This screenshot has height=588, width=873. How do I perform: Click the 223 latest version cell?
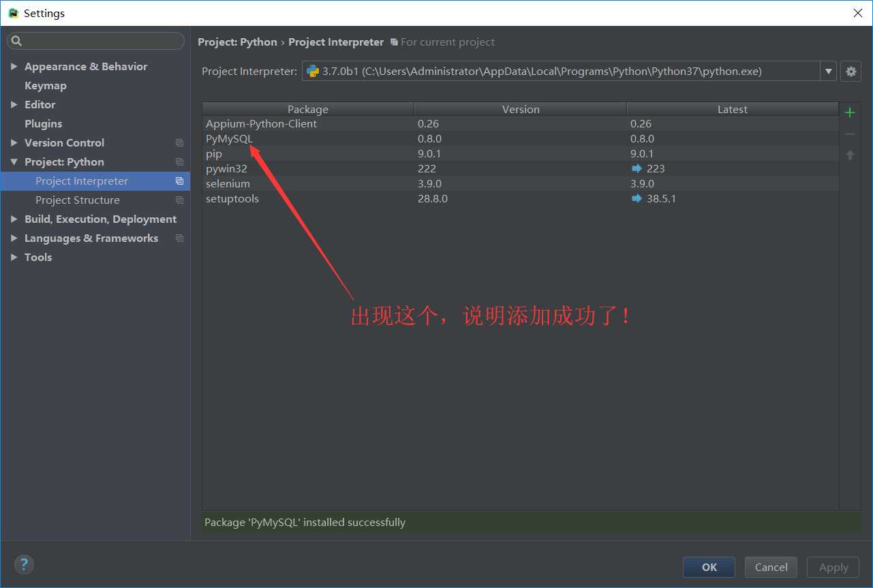656,168
